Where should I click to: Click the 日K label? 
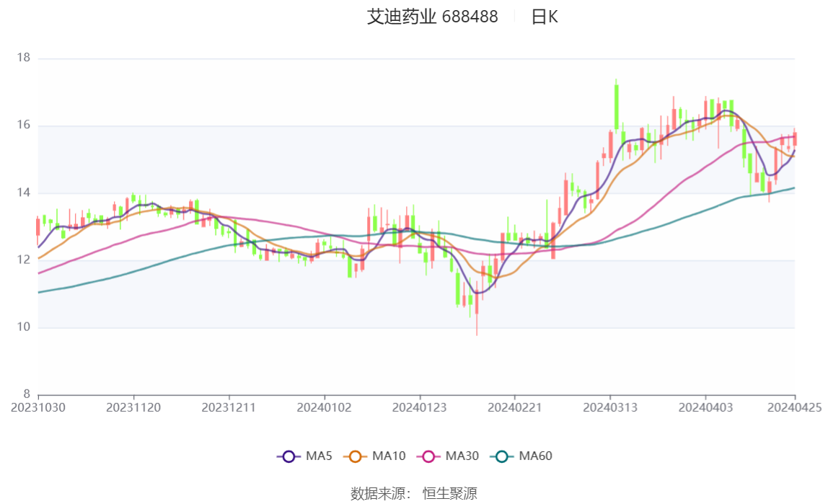click(x=545, y=17)
